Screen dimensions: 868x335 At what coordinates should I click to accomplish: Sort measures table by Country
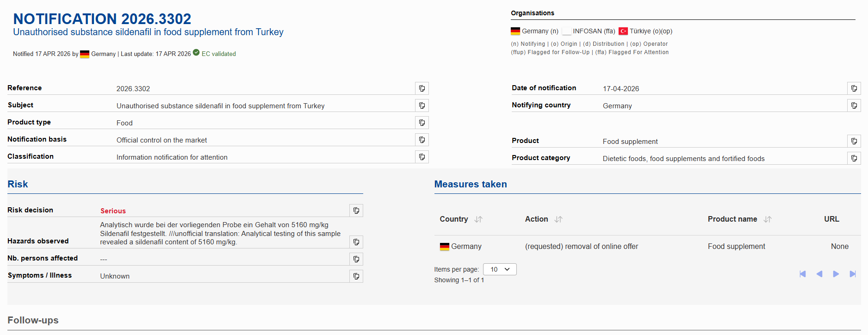478,219
